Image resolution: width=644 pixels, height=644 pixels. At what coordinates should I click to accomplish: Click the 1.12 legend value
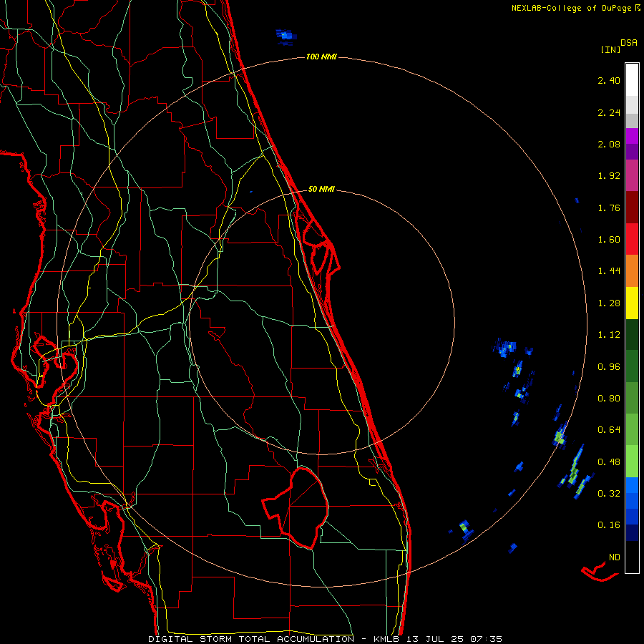[x=609, y=335]
